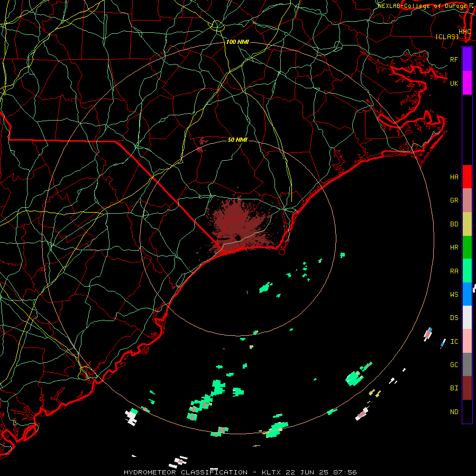Image resolution: width=476 pixels, height=476 pixels.
Task: Click the HHC product label
Action: [464, 31]
